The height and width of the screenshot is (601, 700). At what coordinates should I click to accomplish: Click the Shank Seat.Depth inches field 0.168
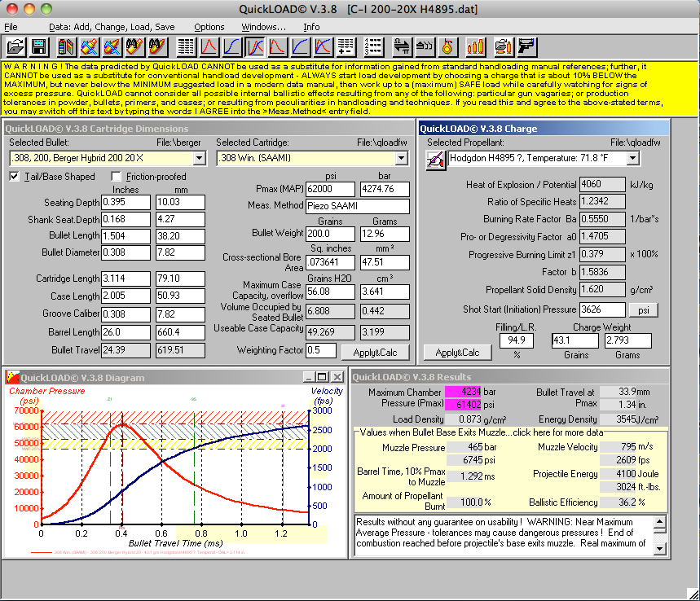tap(125, 220)
